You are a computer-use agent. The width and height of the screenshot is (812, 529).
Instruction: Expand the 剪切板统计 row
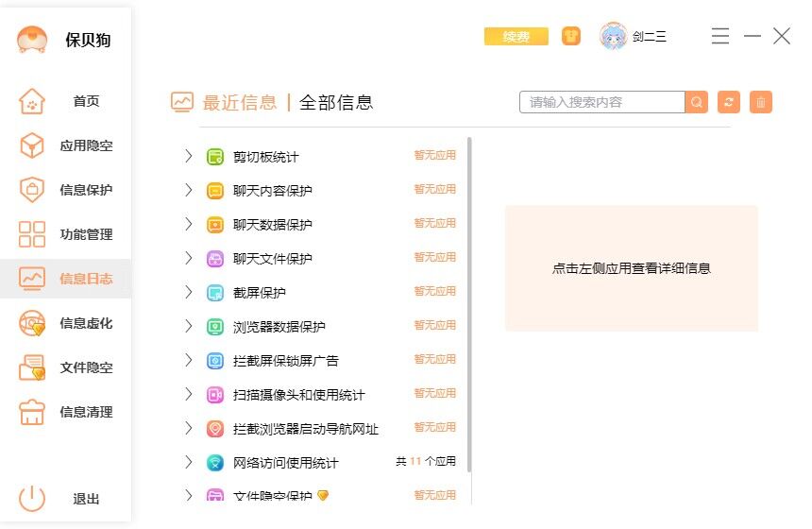189,156
